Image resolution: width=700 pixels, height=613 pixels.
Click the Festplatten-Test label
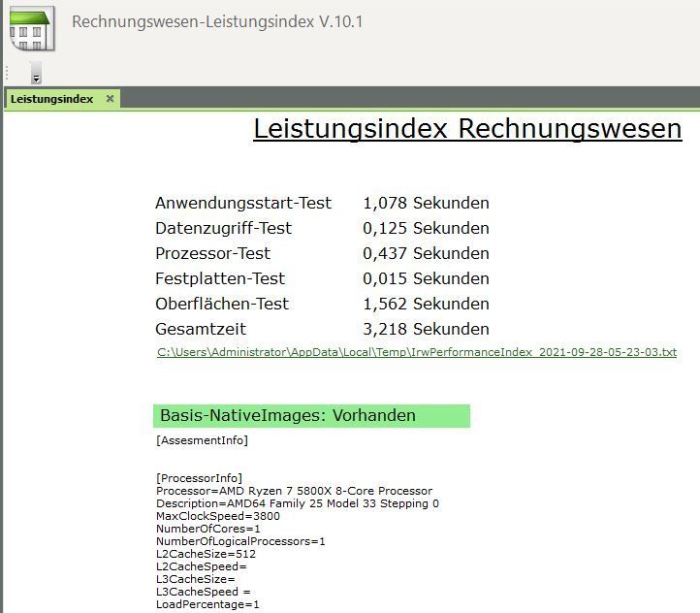click(x=220, y=279)
